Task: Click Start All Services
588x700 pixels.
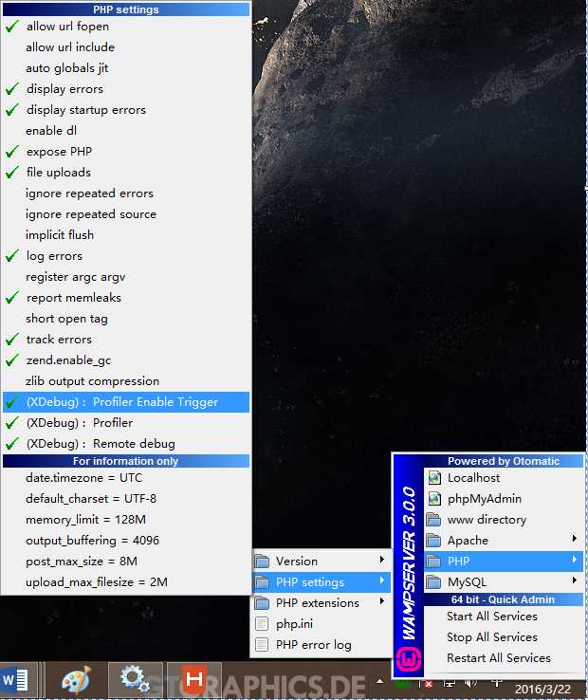Action: pos(504,617)
